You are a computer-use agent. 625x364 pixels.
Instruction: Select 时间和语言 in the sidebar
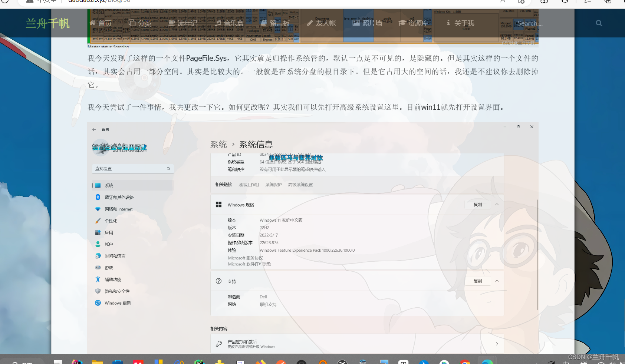pos(115,256)
